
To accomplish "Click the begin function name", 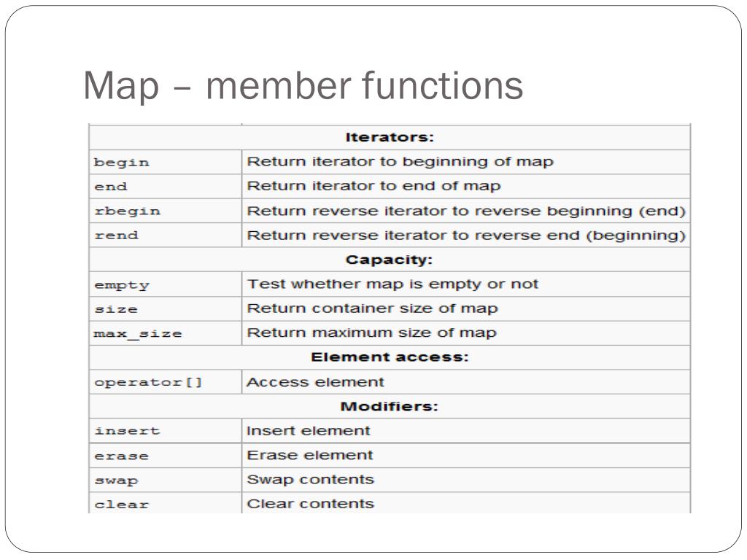I will 122,163.
